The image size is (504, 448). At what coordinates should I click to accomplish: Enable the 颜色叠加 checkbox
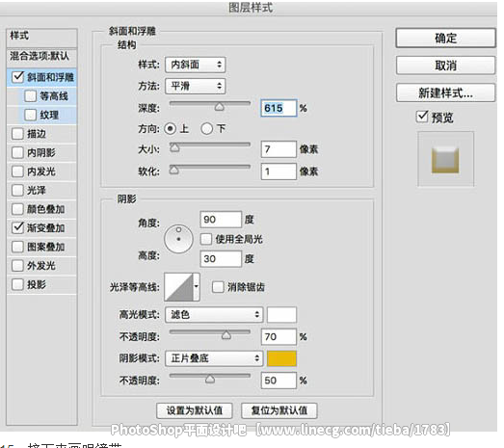(17, 209)
